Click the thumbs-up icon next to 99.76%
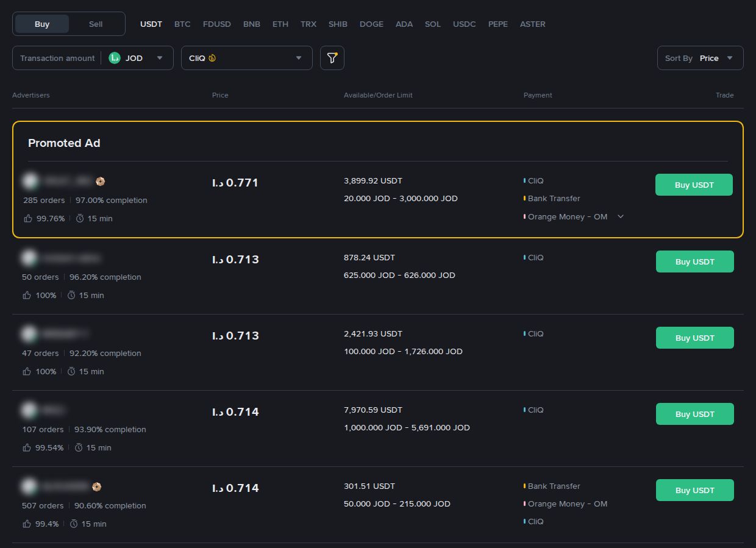 [x=27, y=218]
